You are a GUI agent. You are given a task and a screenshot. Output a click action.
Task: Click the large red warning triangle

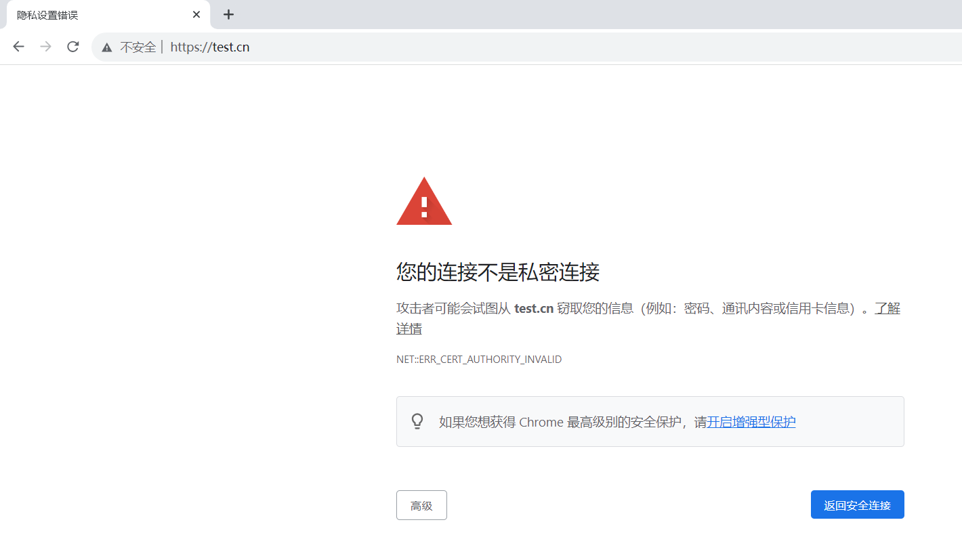424,202
